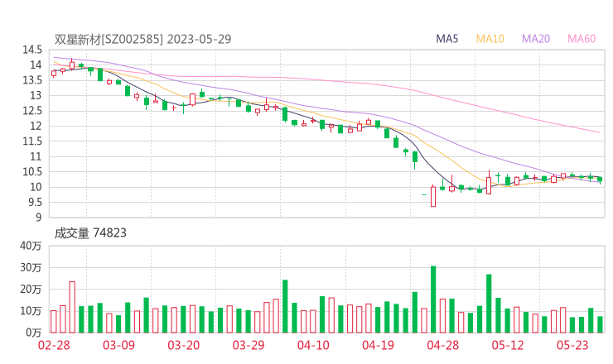Click the long red candlestick dipping below 9.5
This screenshot has width=613, height=364.
click(433, 196)
